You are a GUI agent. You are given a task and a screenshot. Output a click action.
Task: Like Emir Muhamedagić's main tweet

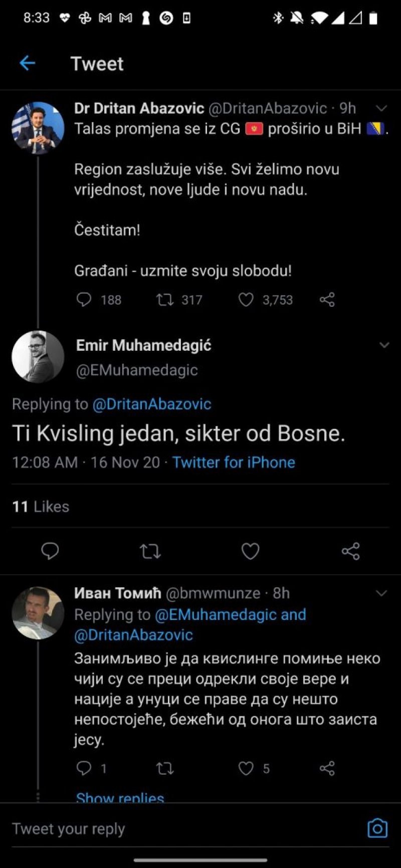click(x=250, y=551)
